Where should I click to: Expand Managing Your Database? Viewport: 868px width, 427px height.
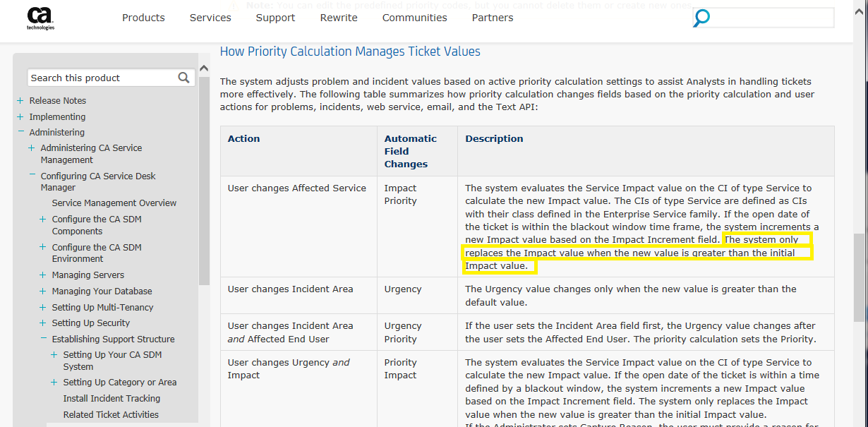(x=42, y=291)
